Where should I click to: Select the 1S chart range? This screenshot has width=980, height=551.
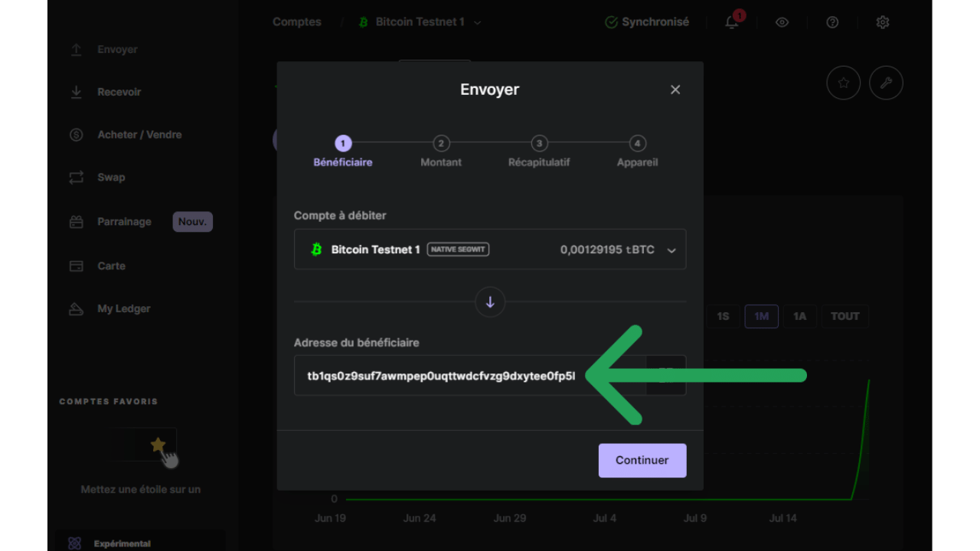pos(724,316)
